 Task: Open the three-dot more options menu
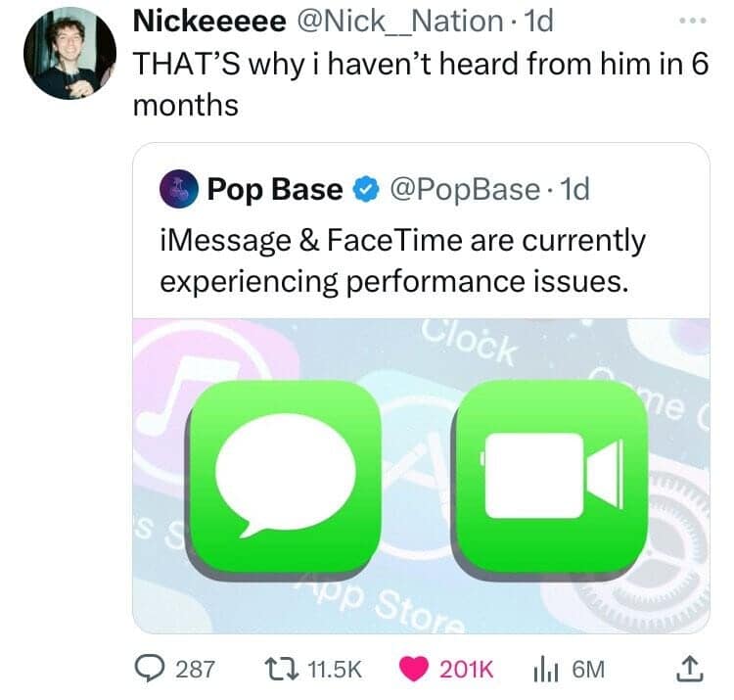690,22
